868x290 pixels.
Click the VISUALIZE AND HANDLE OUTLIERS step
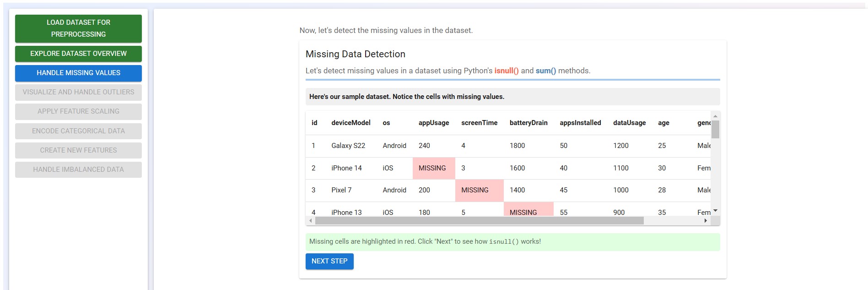[78, 92]
